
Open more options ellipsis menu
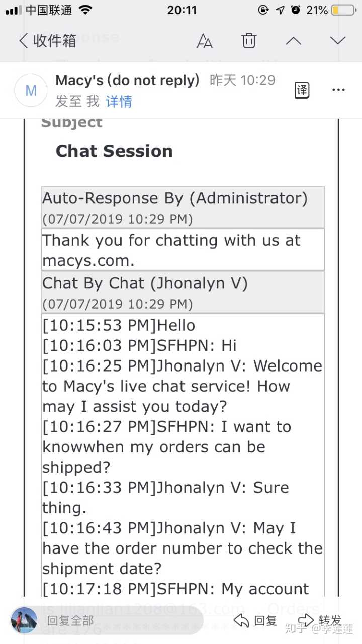coord(338,90)
